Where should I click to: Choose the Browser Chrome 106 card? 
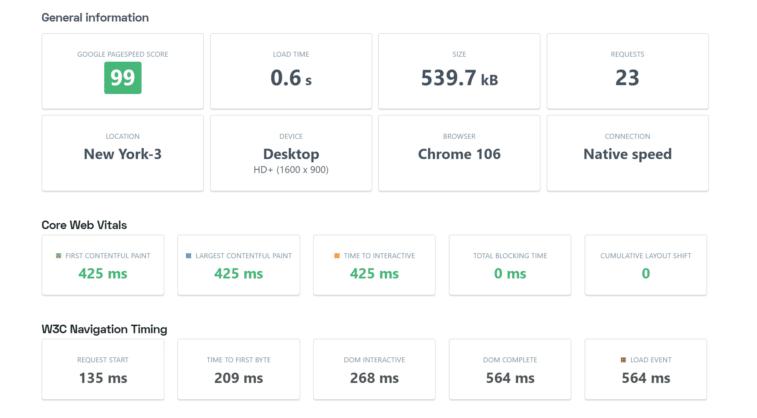(459, 152)
